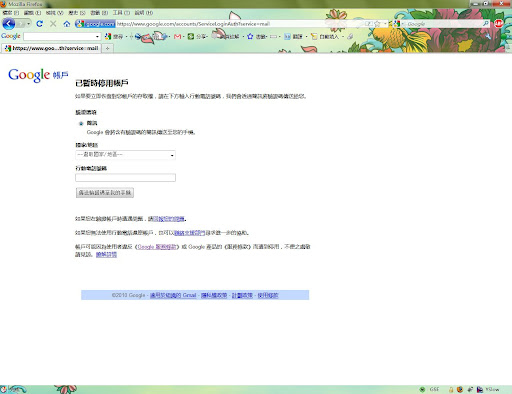Open the address bar history dropdown arrow
Image resolution: width=512 pixels, height=394 pixels.
click(x=385, y=24)
